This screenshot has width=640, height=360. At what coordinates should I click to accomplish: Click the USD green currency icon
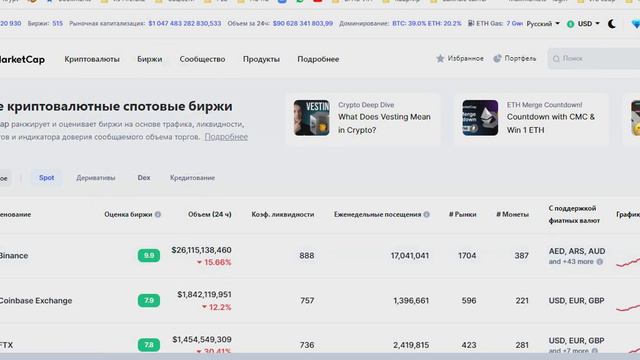[x=571, y=24]
